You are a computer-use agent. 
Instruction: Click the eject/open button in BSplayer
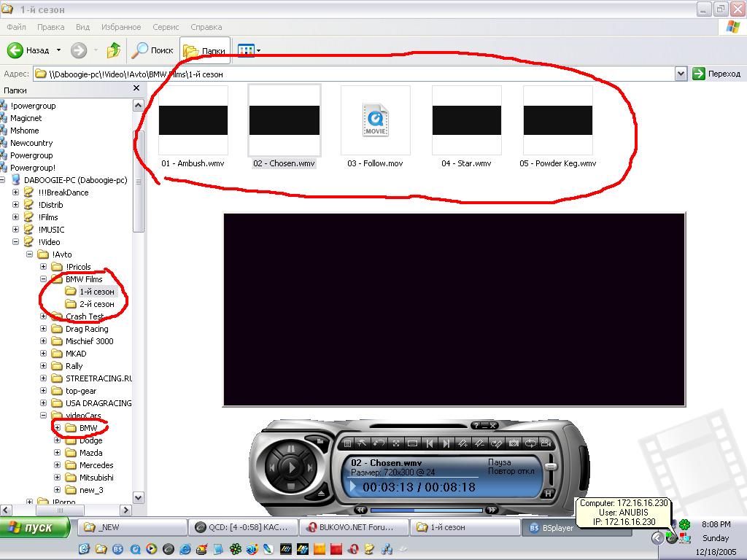[x=322, y=494]
